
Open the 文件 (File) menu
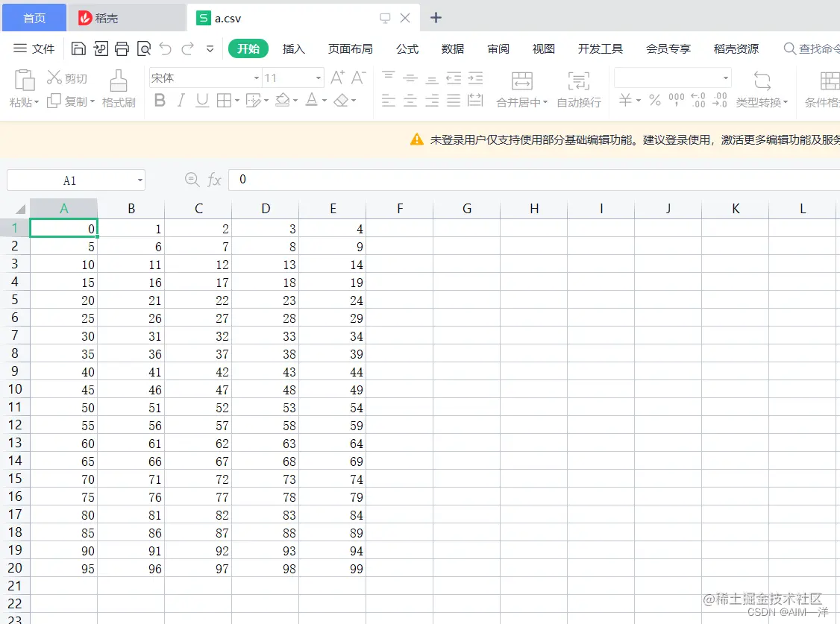34,48
